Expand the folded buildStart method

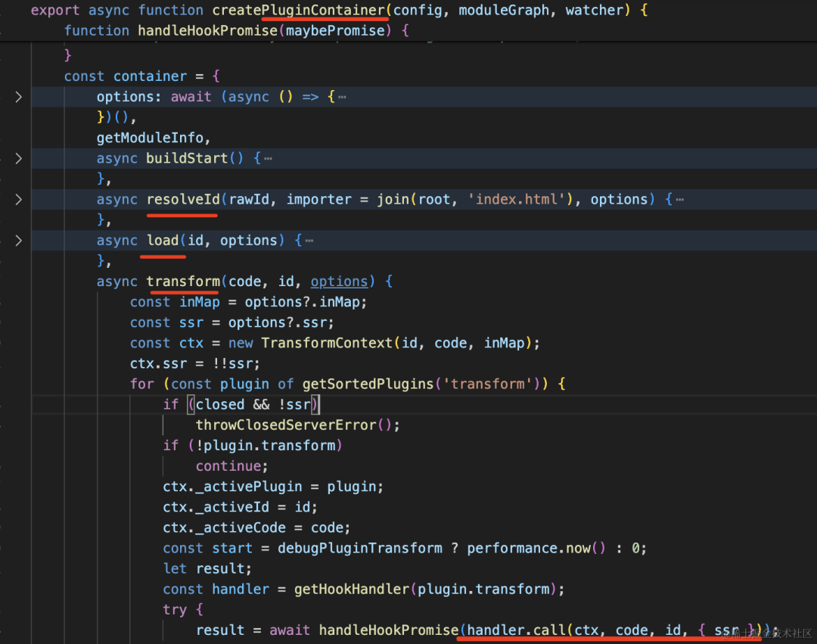19,158
